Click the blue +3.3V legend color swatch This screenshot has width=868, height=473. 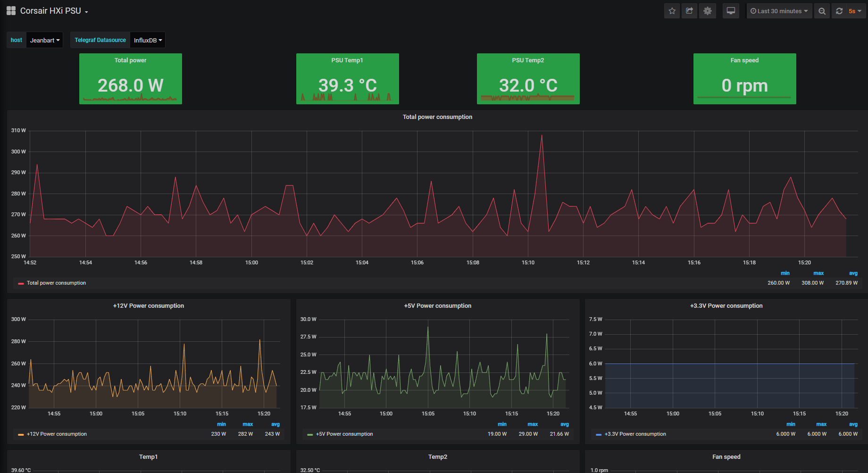[x=599, y=434]
